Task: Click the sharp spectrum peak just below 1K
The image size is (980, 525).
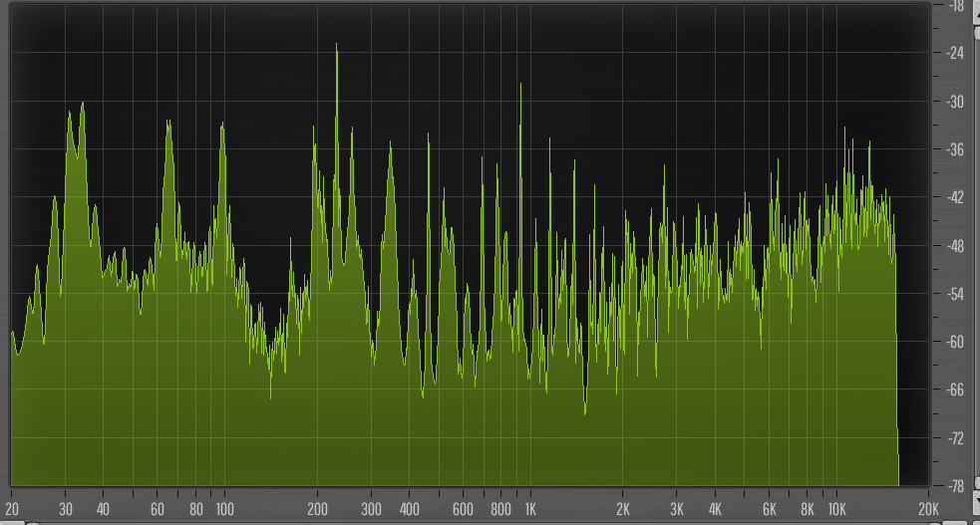Action: 520,85
